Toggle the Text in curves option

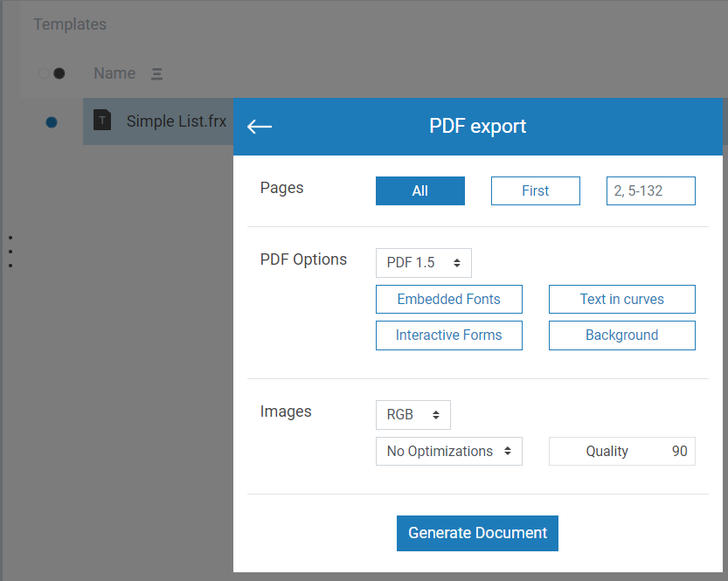[621, 299]
